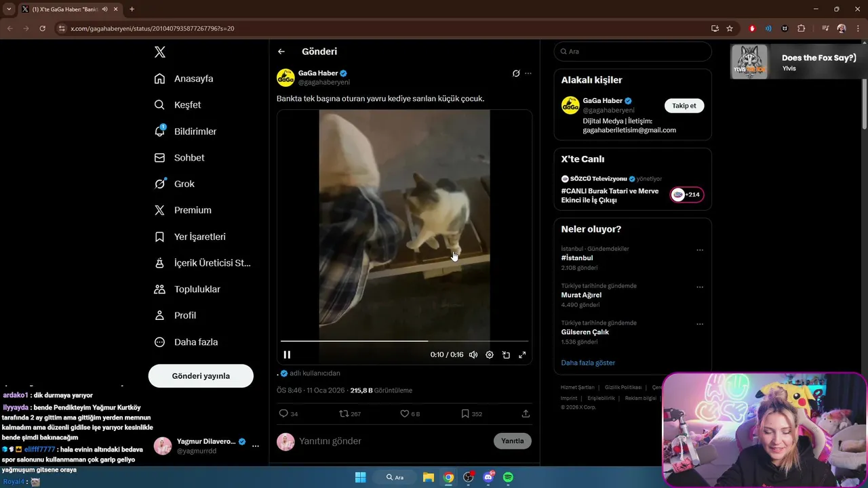Go to Anasayfa in the sidebar

[x=184, y=79]
